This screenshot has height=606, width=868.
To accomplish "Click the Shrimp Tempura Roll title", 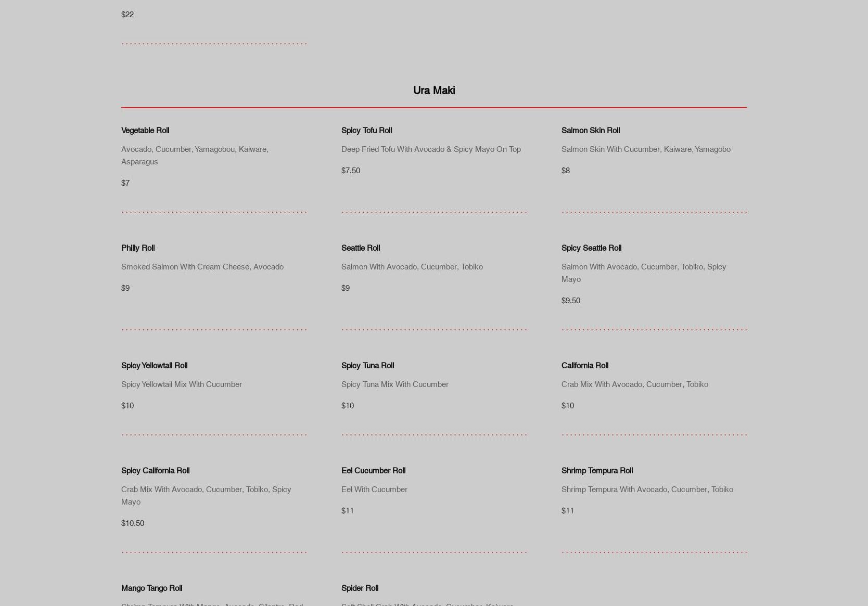I will coord(597,471).
